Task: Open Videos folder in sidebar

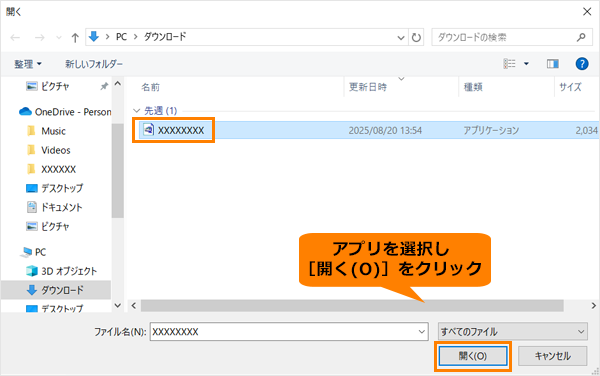Action: click(49, 150)
